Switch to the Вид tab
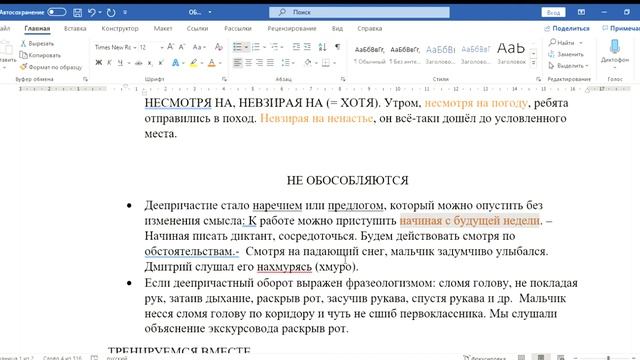Screen dimensions: 640x360 pyautogui.click(x=337, y=28)
